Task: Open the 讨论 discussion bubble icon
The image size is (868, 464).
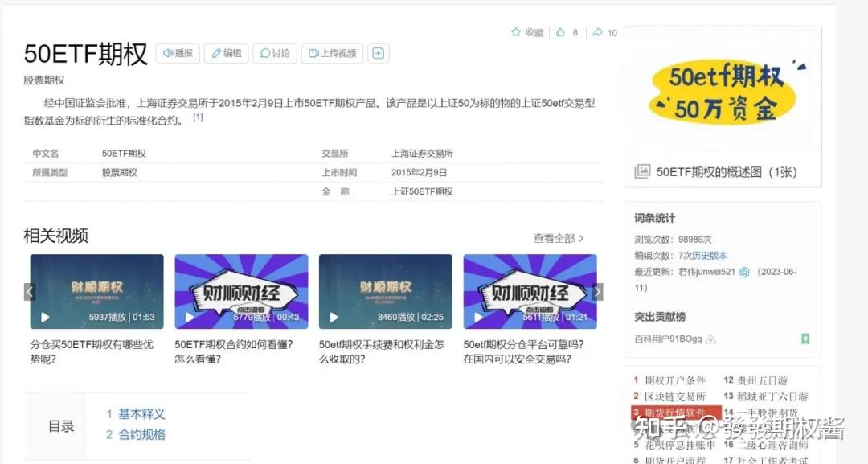Action: click(265, 53)
